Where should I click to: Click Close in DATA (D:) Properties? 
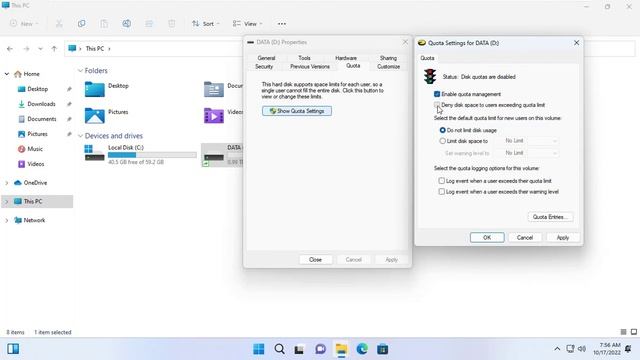click(x=316, y=260)
